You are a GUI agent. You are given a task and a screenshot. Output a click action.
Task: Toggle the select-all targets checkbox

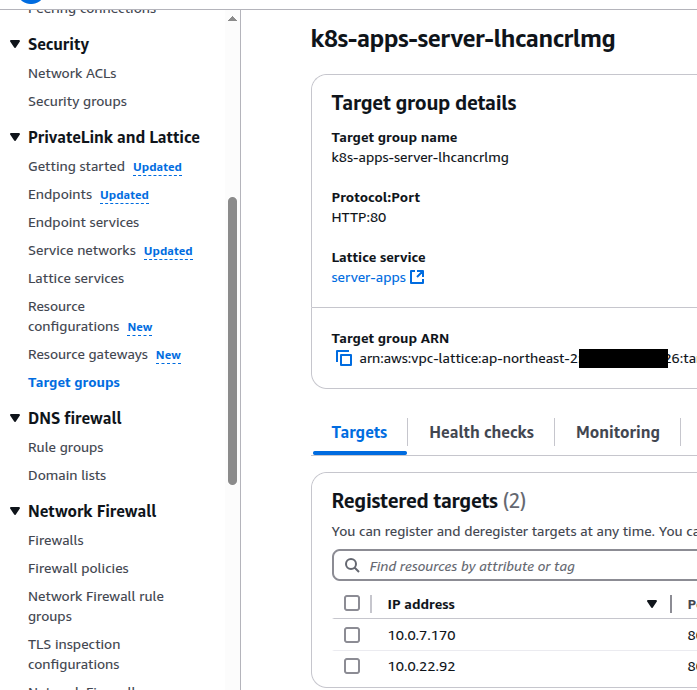(352, 603)
